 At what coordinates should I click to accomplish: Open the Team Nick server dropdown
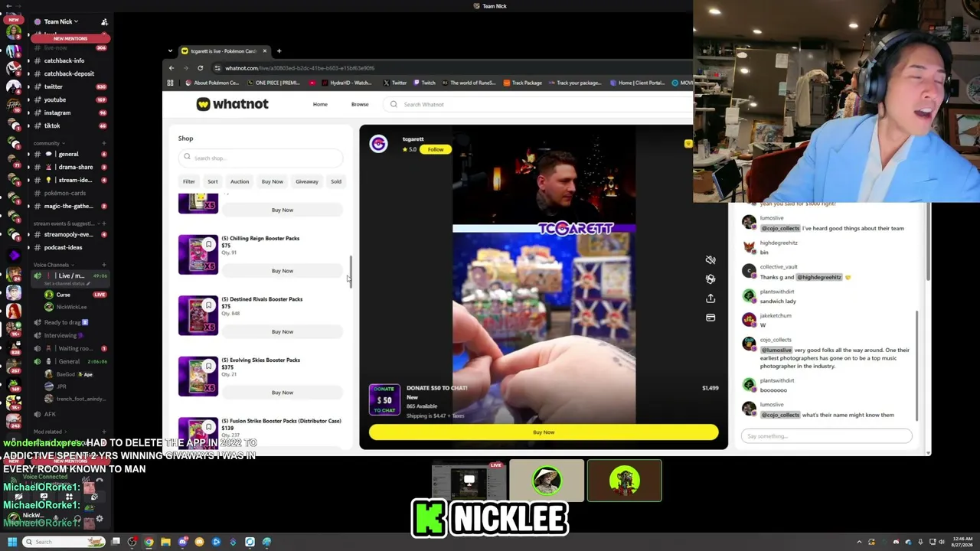click(60, 21)
